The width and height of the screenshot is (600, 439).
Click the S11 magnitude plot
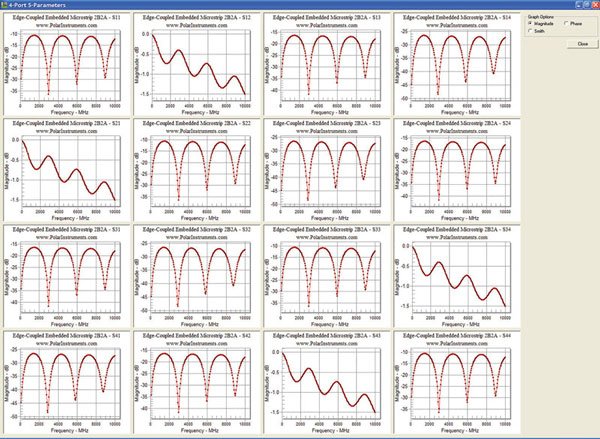(68, 66)
